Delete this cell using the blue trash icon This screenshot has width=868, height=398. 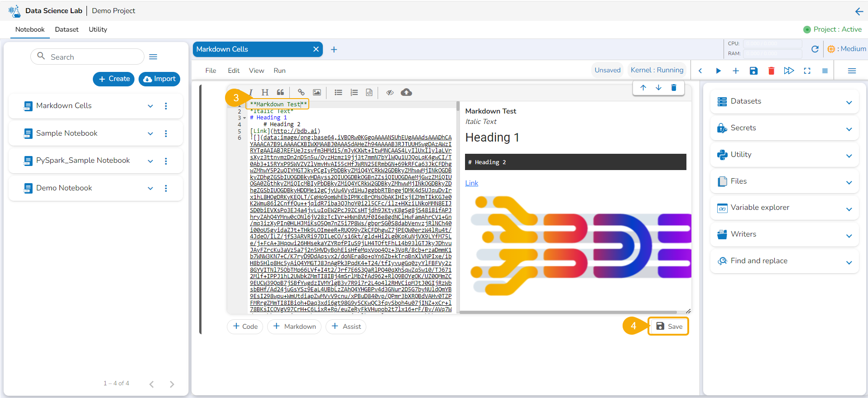[x=674, y=88]
